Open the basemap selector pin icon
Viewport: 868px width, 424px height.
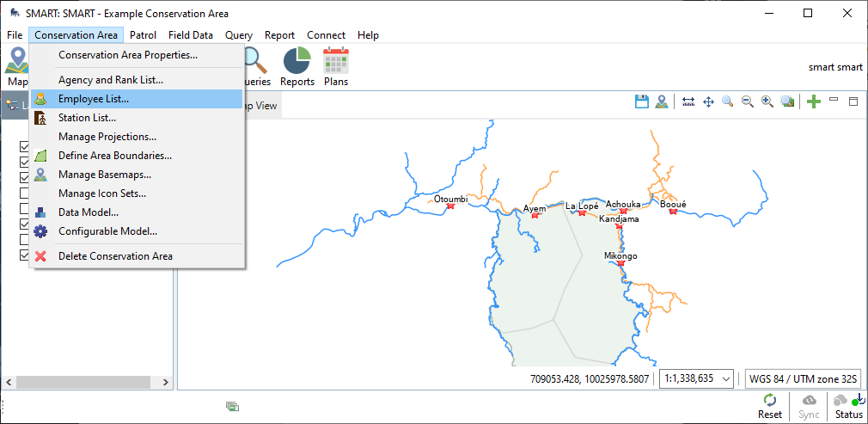click(662, 101)
